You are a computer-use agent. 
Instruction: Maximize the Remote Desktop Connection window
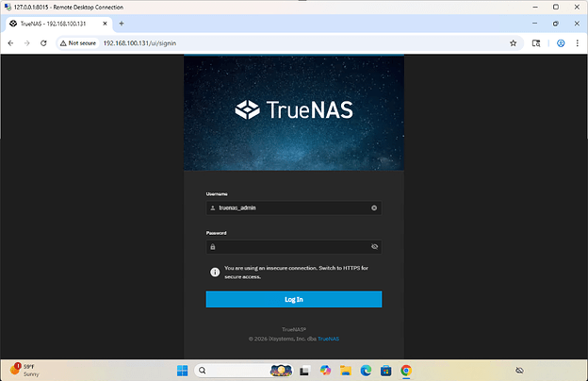[556, 8]
